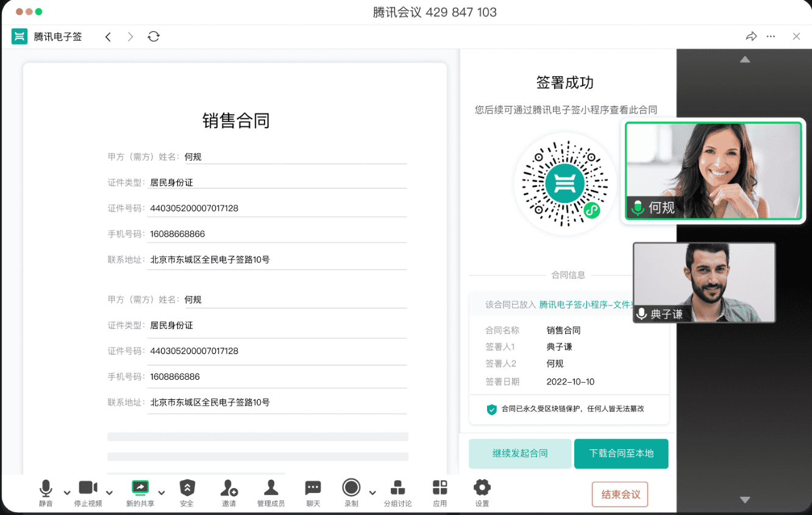Open the 应用 apps grid

pyautogui.click(x=440, y=492)
